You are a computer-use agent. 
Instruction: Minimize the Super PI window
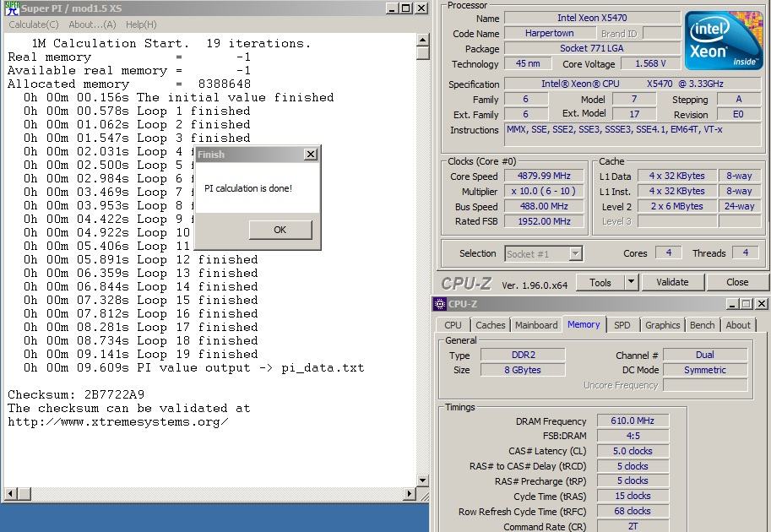point(392,8)
